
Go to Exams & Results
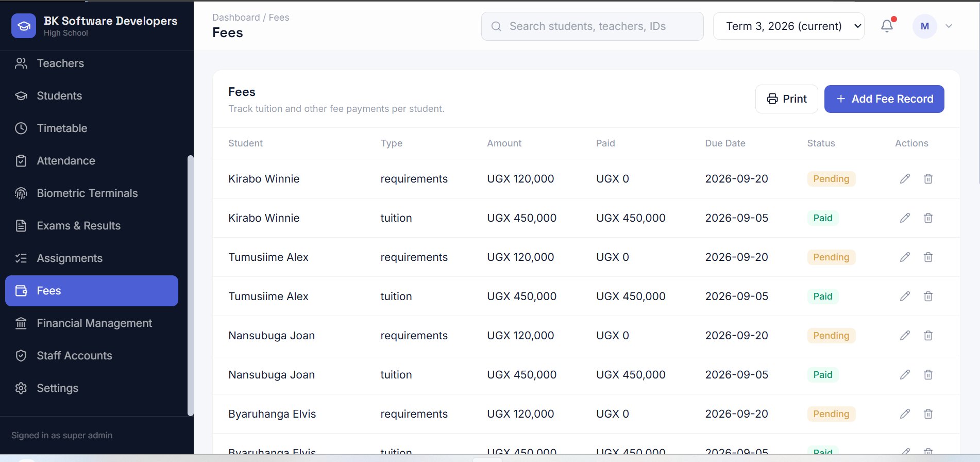[x=92, y=226]
